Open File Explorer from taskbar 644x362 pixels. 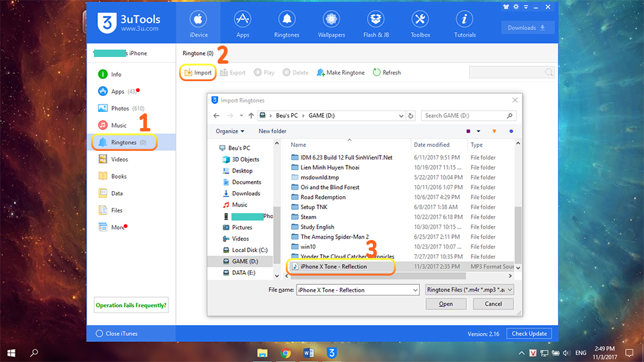(x=262, y=353)
